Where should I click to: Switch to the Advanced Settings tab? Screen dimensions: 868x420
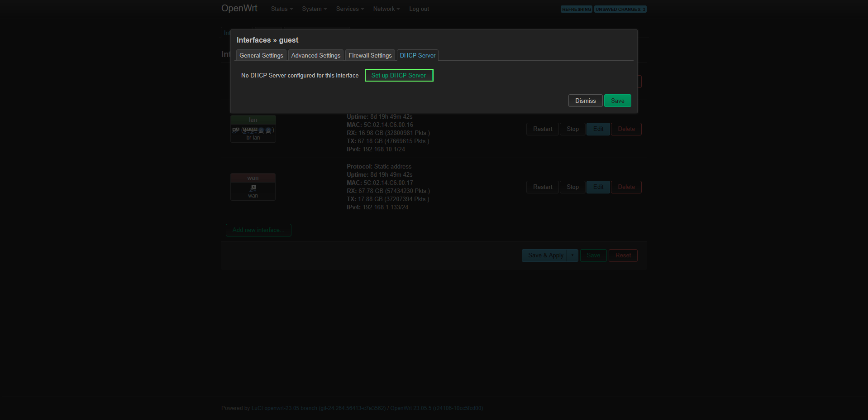[x=315, y=55]
